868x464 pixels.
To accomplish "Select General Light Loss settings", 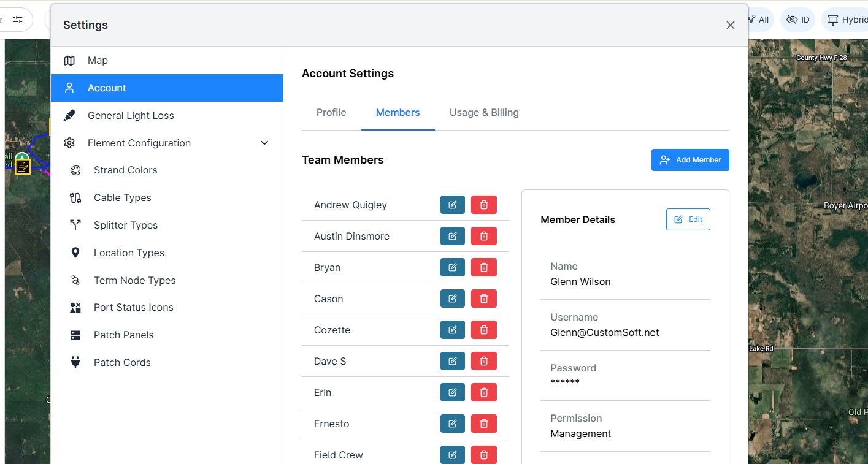I will point(131,115).
